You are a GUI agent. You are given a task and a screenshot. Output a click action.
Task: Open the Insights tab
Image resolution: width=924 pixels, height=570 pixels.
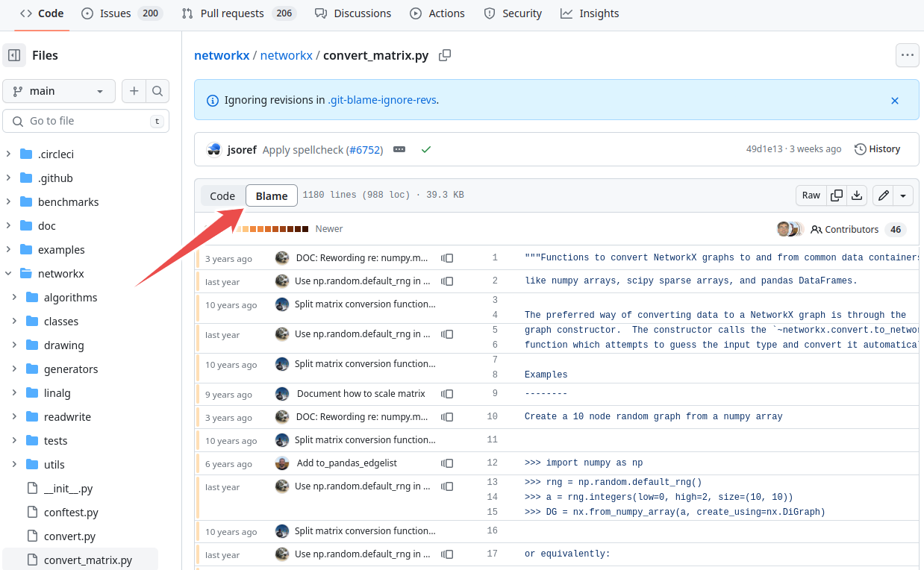tap(590, 13)
